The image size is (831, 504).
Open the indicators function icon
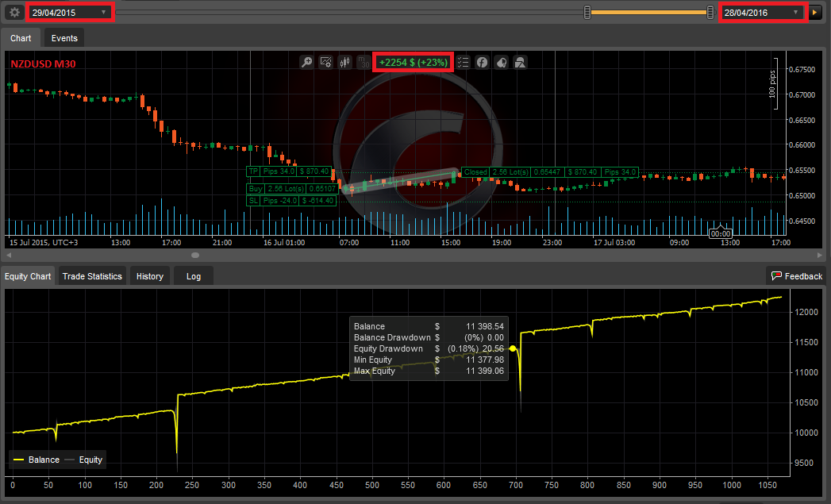(482, 63)
